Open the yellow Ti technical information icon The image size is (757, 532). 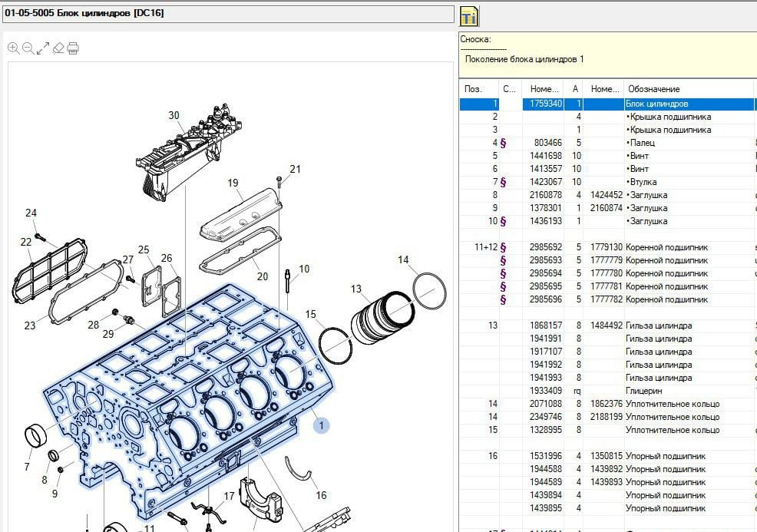[468, 16]
